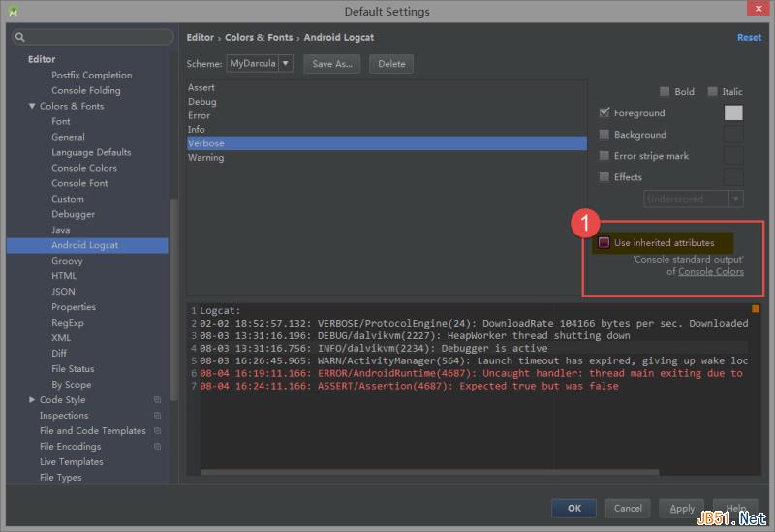Open the Console Colors link
Viewport: 775px width, 532px height.
pyautogui.click(x=711, y=272)
